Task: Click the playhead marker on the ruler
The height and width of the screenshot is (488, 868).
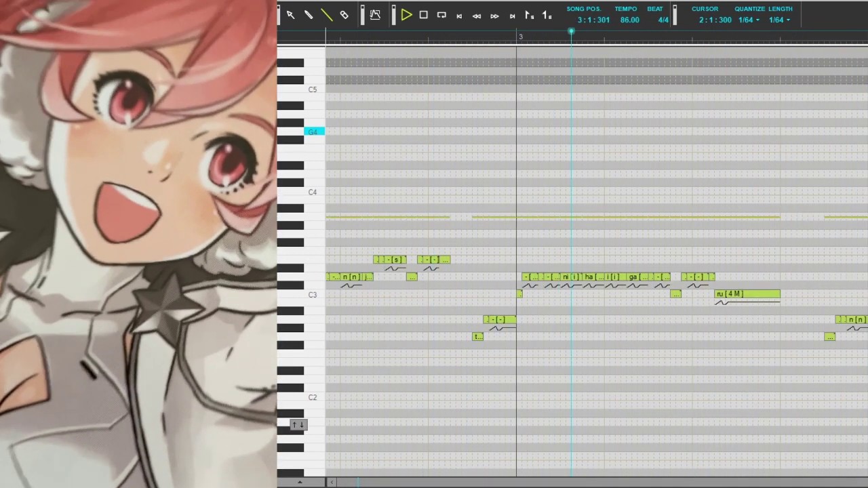Action: tap(571, 32)
